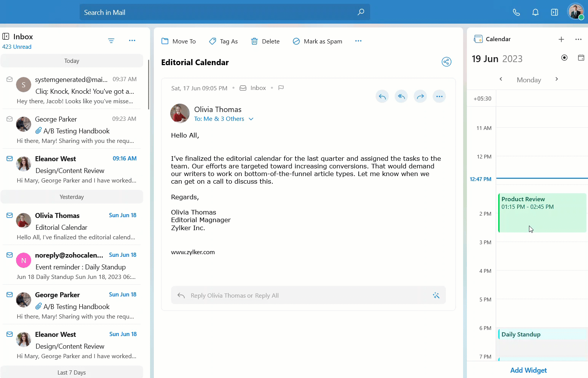Open Cliq: Knock, Knock! email
588x378 pixels.
(x=72, y=90)
